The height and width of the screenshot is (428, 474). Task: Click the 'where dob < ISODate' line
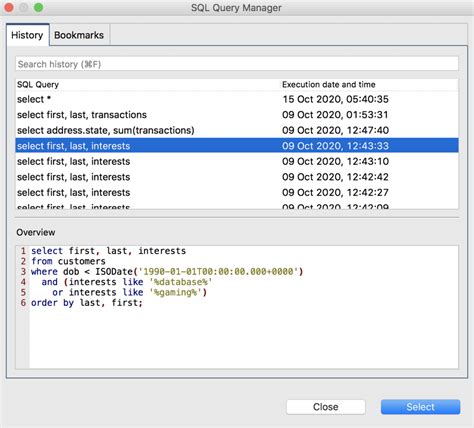point(167,271)
